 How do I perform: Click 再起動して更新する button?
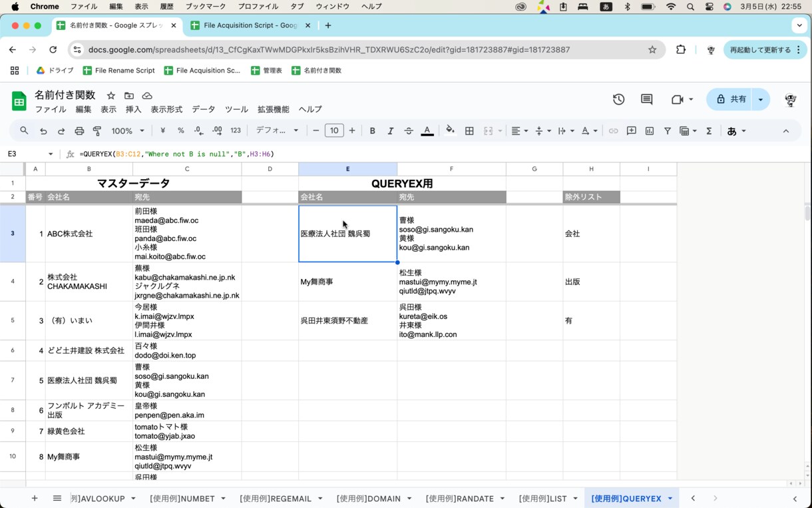coord(764,50)
